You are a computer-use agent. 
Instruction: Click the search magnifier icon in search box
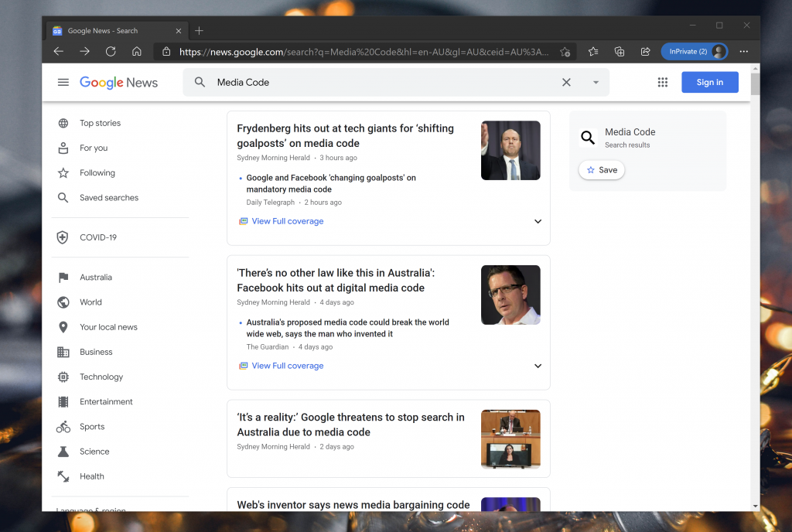[200, 82]
